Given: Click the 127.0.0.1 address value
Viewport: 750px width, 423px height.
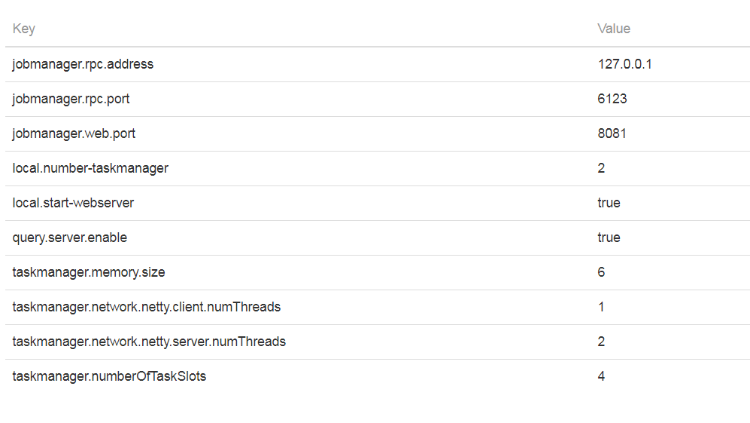Looking at the screenshot, I should [x=625, y=64].
